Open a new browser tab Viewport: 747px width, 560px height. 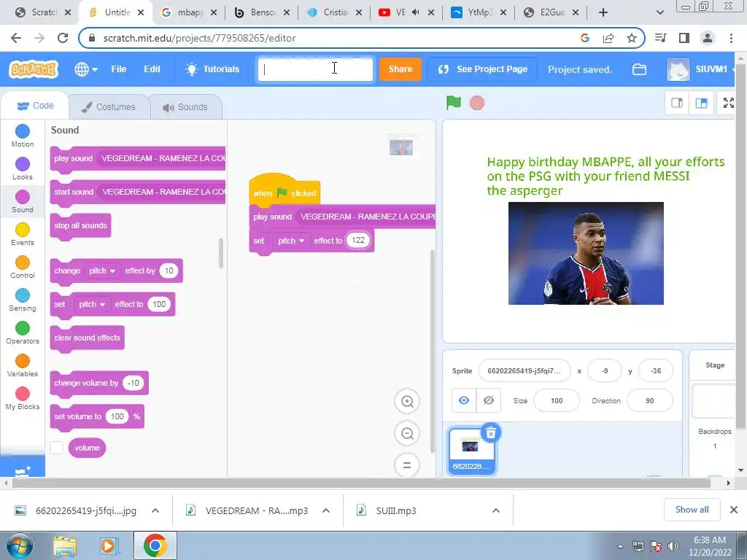pos(603,13)
